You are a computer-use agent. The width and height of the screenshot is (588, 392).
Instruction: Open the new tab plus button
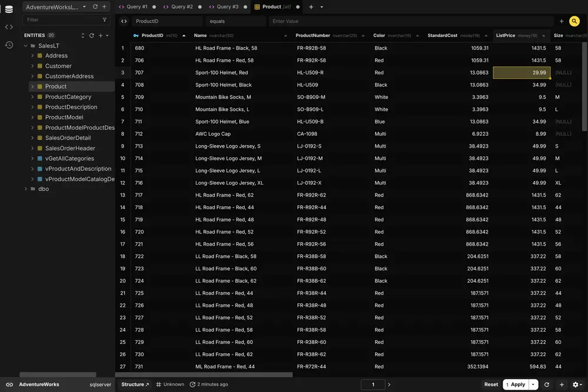click(x=311, y=6)
